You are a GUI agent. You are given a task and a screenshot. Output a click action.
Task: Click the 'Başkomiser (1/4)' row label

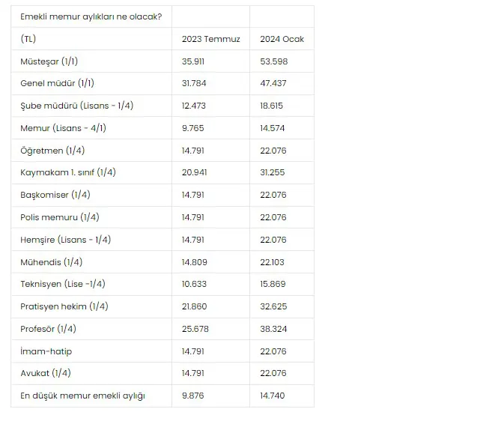[55, 195]
